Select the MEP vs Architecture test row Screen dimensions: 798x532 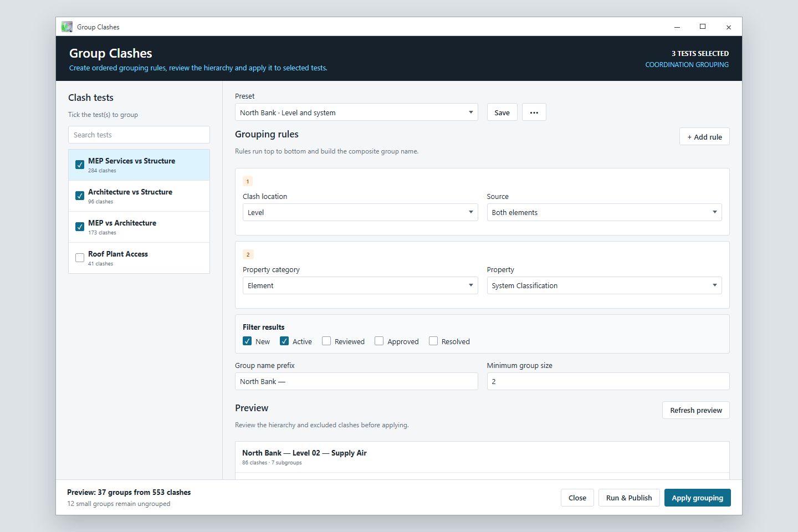(x=139, y=227)
